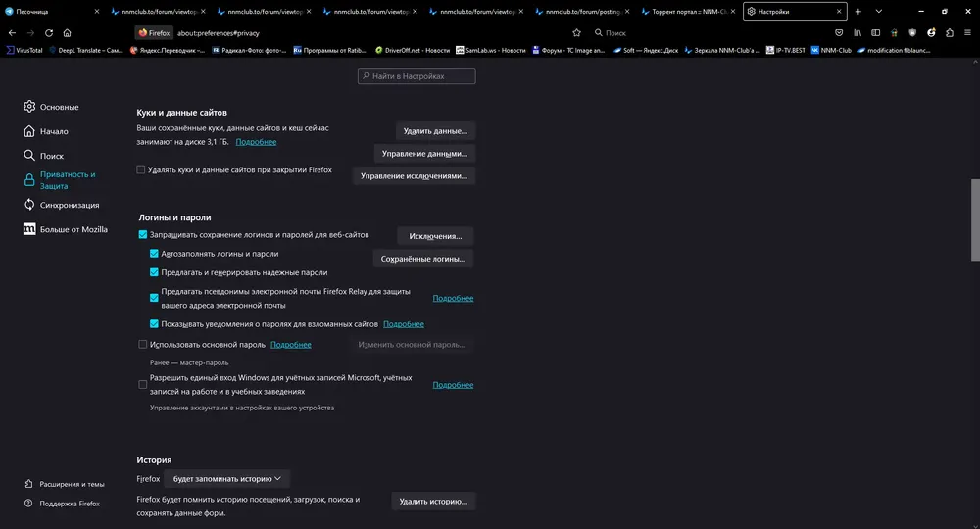Open the logins Исключения button
Image resolution: width=980 pixels, height=529 pixels.
[x=436, y=236]
